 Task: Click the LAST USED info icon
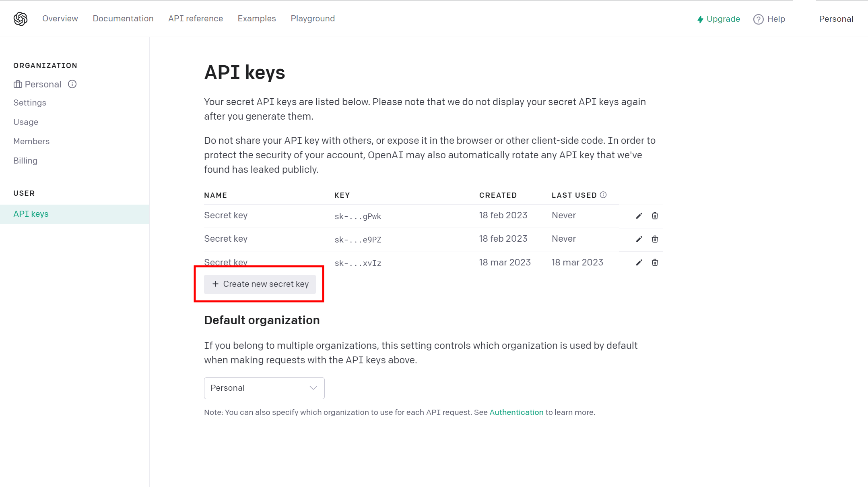pos(603,195)
